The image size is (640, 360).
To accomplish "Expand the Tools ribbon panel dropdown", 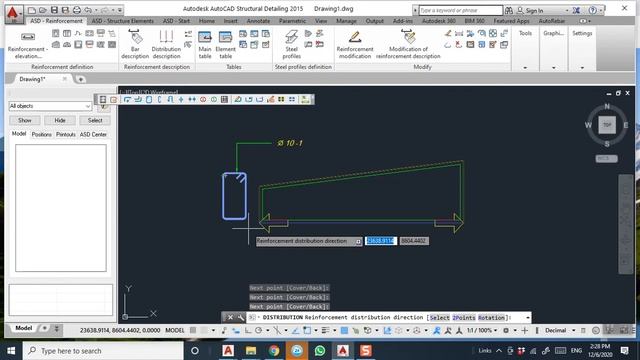I will click(525, 67).
